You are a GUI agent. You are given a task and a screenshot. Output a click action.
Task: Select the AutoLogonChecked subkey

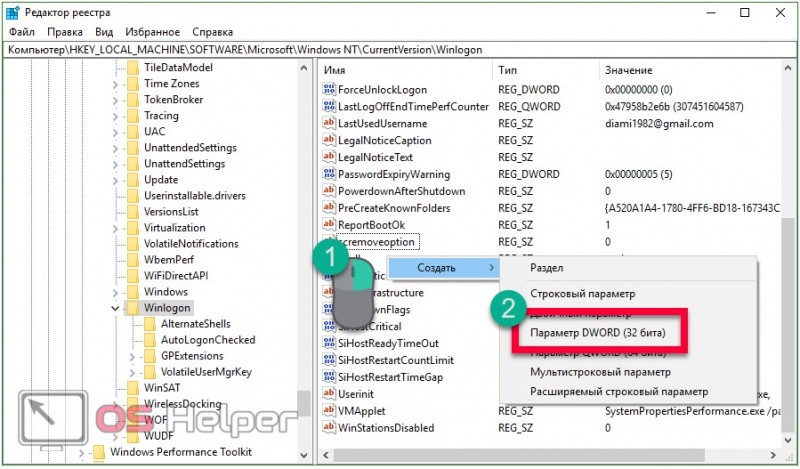[x=208, y=340]
